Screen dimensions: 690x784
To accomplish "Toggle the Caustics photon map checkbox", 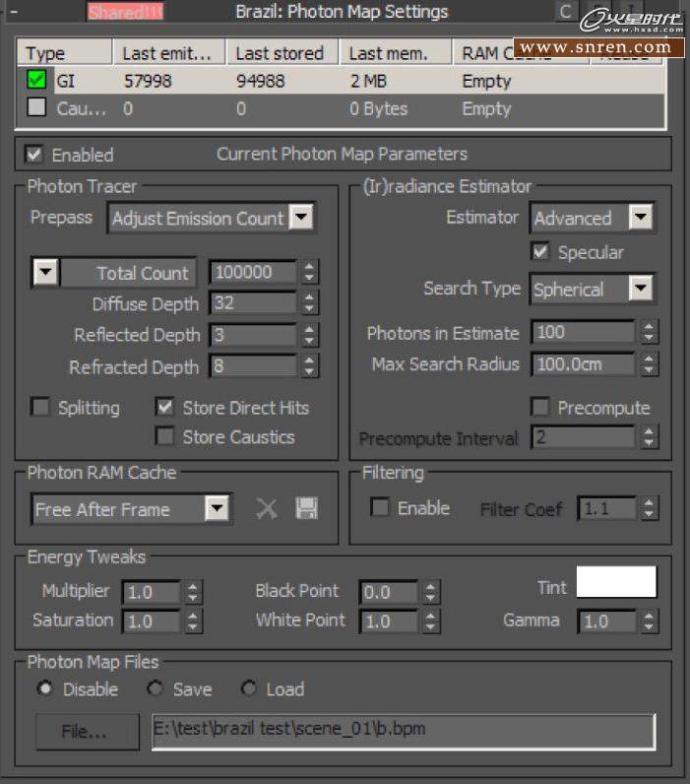I will click(x=36, y=107).
